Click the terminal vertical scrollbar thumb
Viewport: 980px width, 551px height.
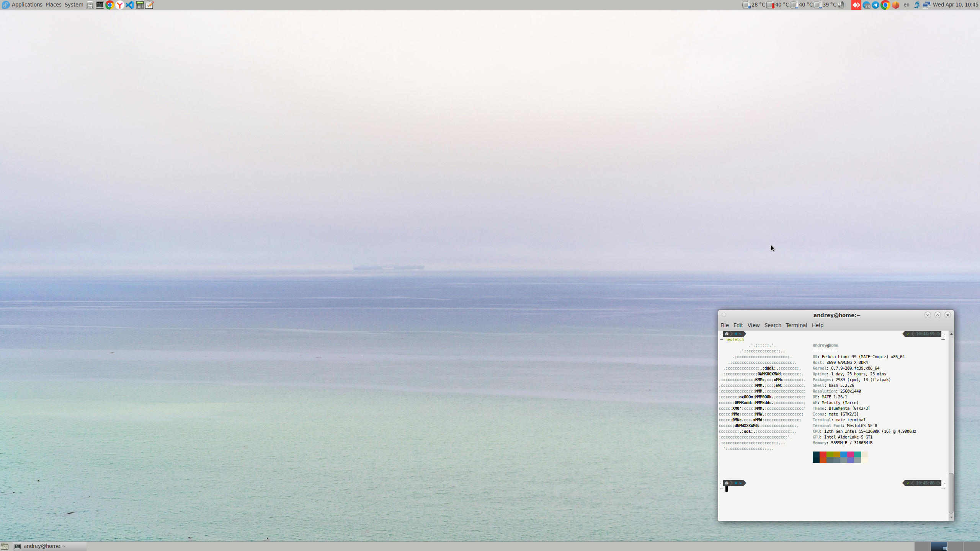[x=951, y=494]
